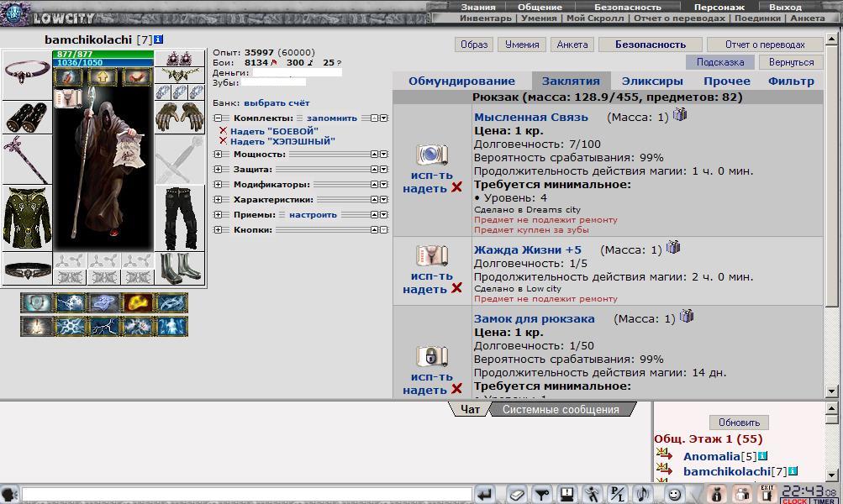Remove the "БОЕВОЙ" set with red X
Viewport: 843px width, 504px height.
pos(223,130)
